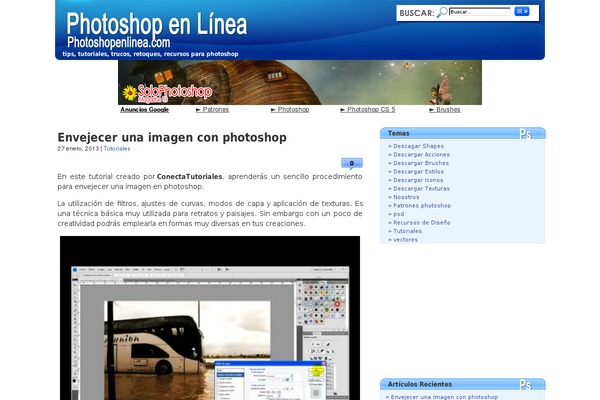Image resolution: width=600 pixels, height=400 pixels.
Task: Open article title Envejecer una imagen con photoshop
Action: [x=172, y=137]
